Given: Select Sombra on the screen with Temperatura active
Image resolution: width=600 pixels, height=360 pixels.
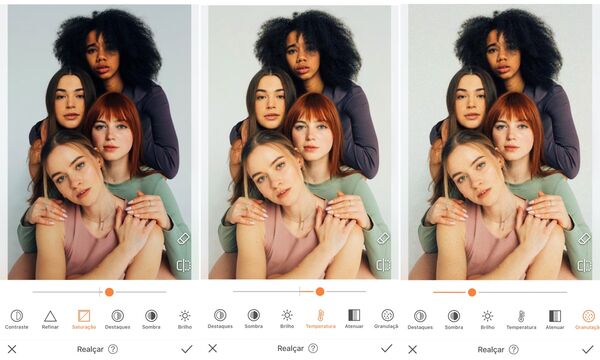Looking at the screenshot, I should [254, 319].
